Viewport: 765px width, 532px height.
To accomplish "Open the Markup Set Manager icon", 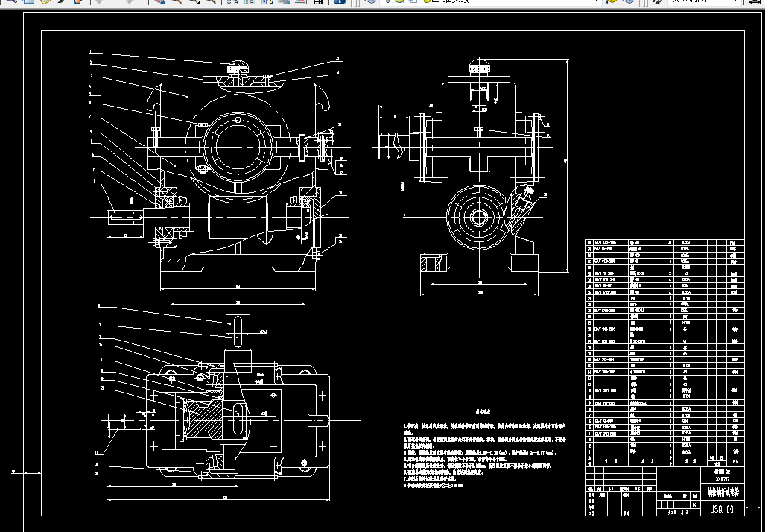I will pyautogui.click(x=300, y=1).
